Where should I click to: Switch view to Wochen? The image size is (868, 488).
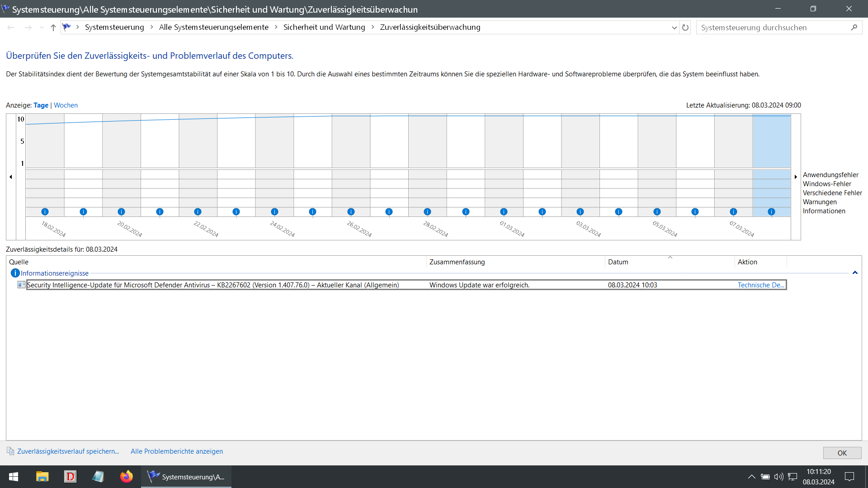(x=66, y=105)
